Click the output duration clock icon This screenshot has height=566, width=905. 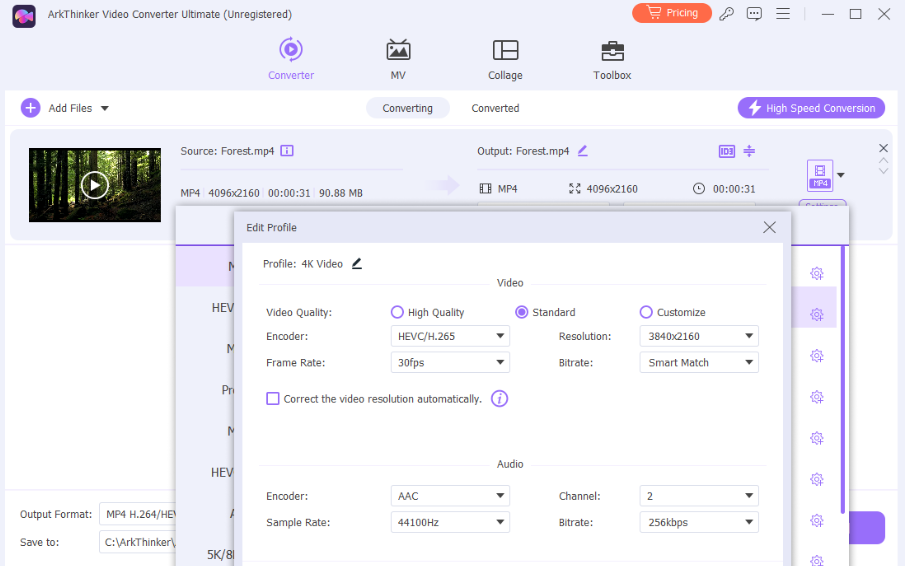pyautogui.click(x=698, y=189)
